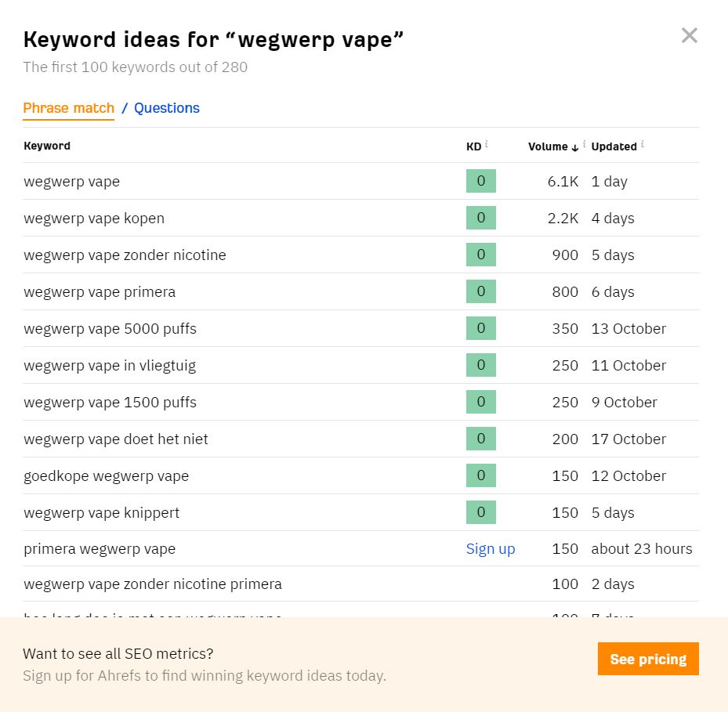Click the Updated info icon
The width and height of the screenshot is (728, 712).
[x=643, y=144]
